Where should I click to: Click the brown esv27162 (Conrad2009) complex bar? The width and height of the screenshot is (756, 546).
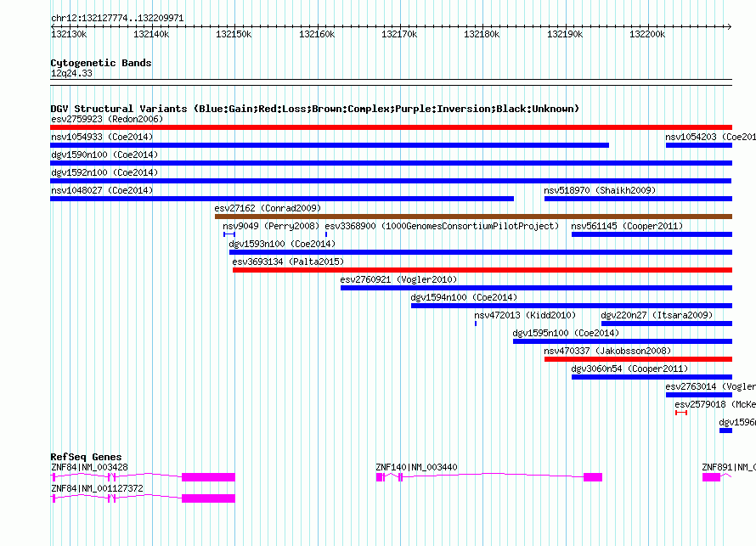pyautogui.click(x=473, y=217)
